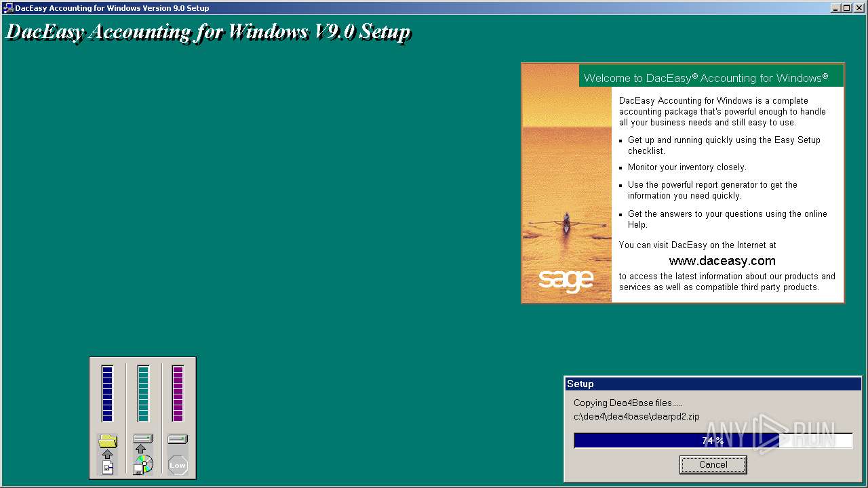Click the file path c:\dea4\dea4base\dearpd2.zip
Viewport: 868px width, 488px height.
pos(637,417)
